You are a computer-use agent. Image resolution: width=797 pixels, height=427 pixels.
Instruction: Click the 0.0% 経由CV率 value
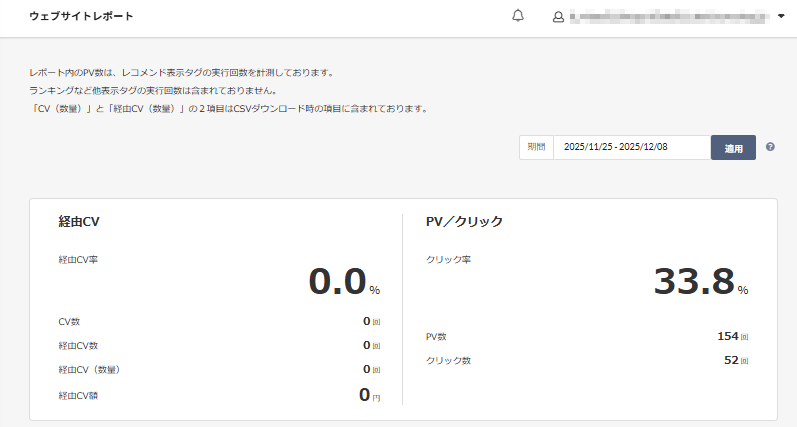338,282
